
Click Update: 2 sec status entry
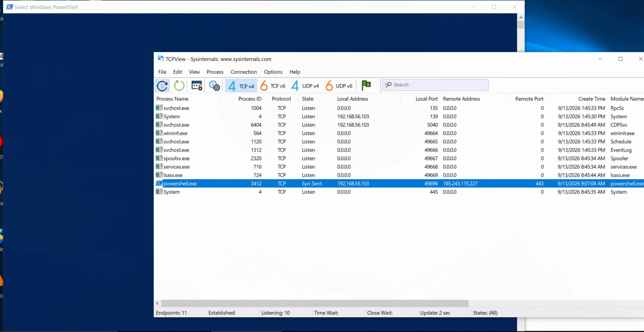point(435,313)
